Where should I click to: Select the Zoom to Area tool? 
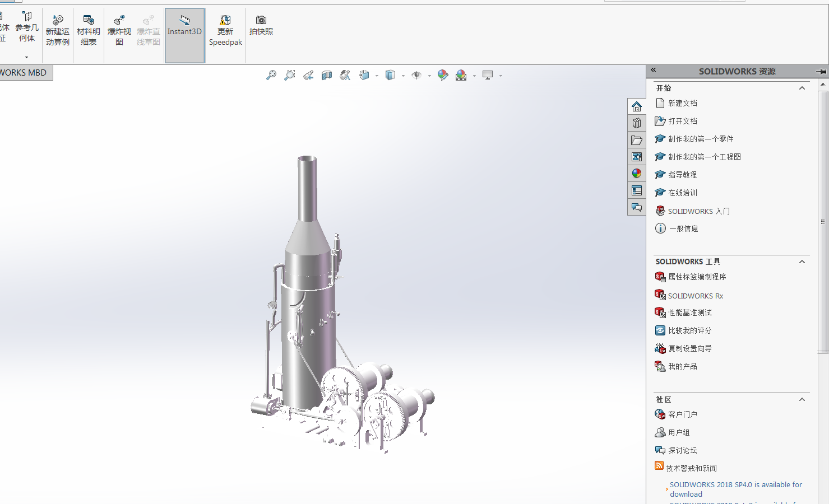point(290,75)
